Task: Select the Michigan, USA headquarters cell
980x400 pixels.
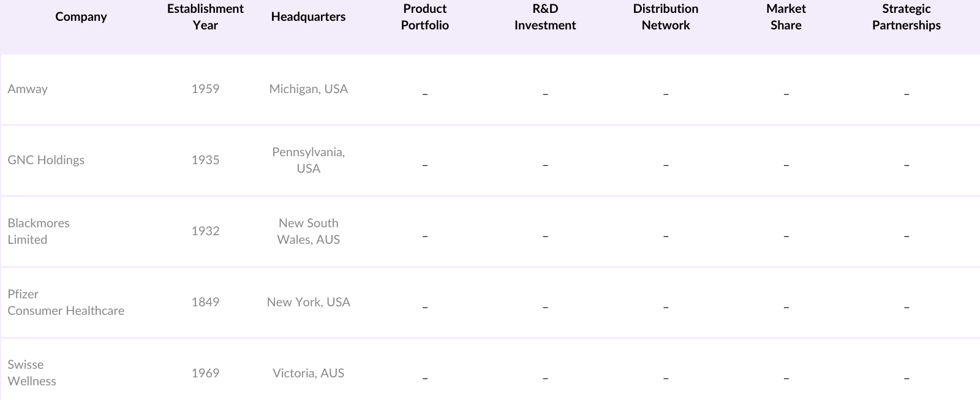Action: coord(308,89)
